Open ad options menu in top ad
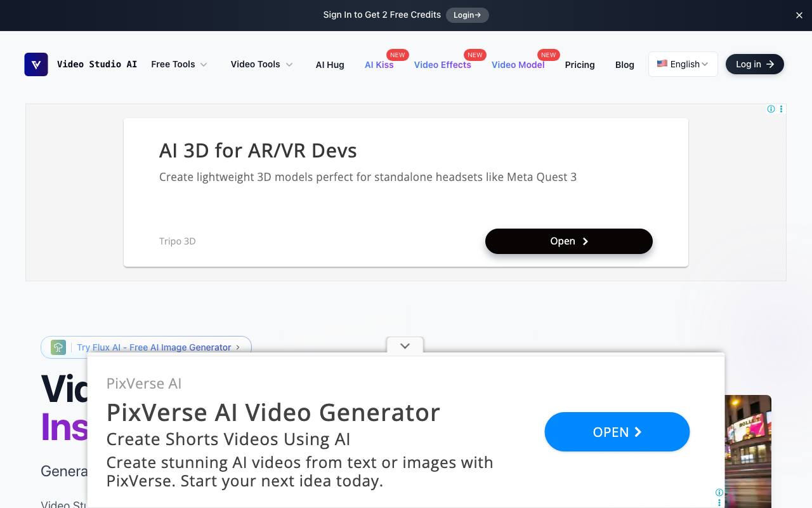The image size is (812, 508). pos(781,109)
